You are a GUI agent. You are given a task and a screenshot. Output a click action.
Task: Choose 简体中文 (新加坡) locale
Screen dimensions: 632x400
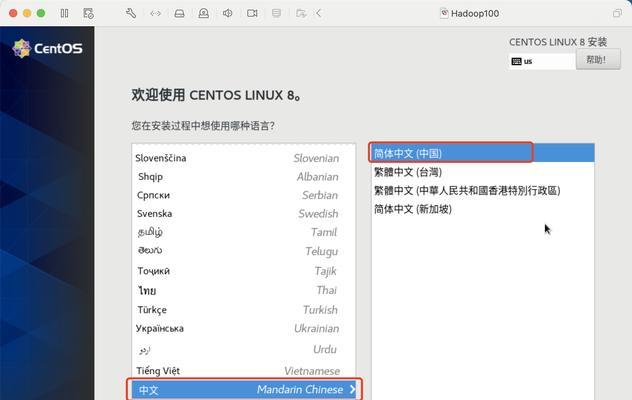(x=482, y=209)
